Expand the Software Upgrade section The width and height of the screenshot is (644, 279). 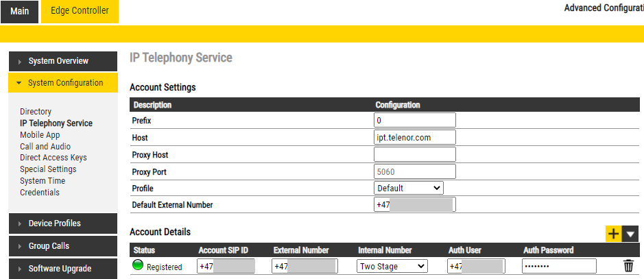tap(58, 269)
